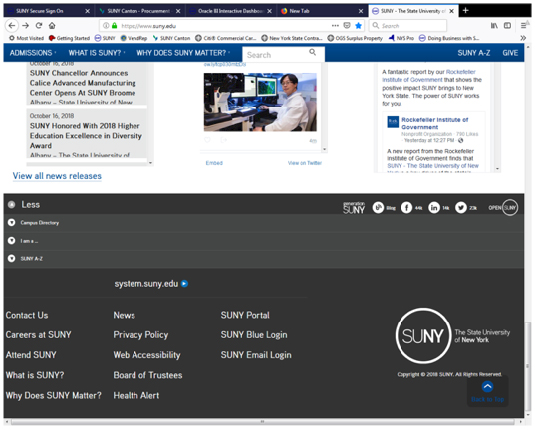This screenshot has width=535, height=430.
Task: Open the SUNY LinkedIn icon
Action: click(x=434, y=207)
